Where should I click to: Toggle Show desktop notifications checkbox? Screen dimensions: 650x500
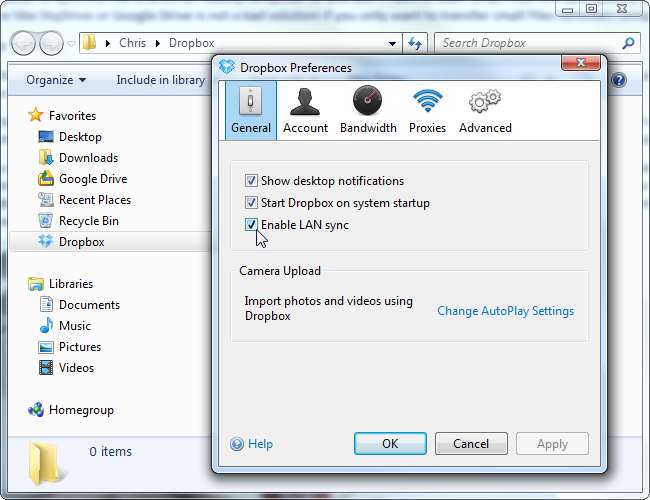coord(251,181)
